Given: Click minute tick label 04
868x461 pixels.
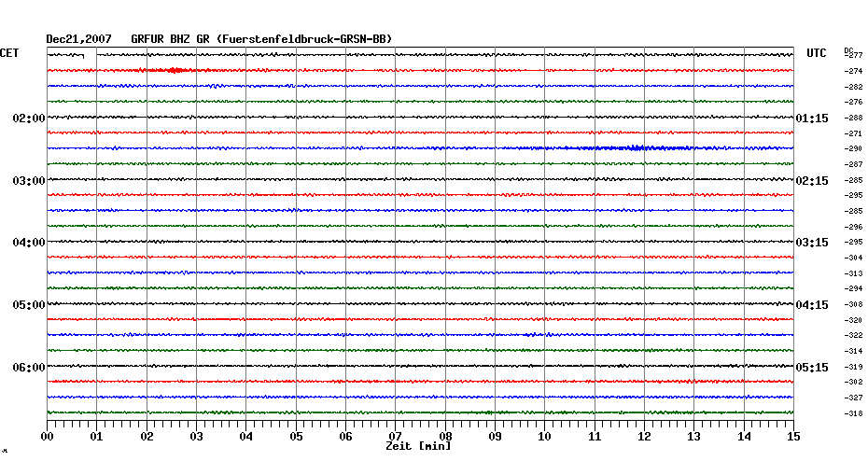Looking at the screenshot, I should tap(246, 437).
